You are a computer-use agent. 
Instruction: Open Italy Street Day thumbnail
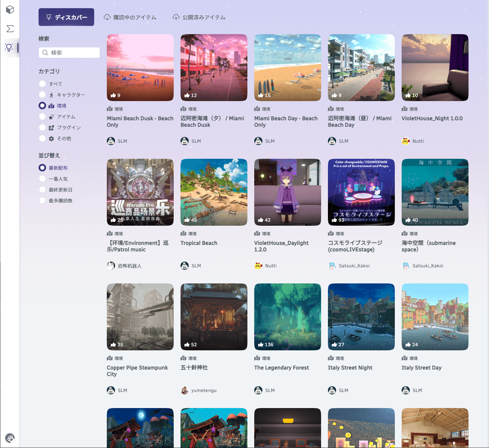coord(435,317)
